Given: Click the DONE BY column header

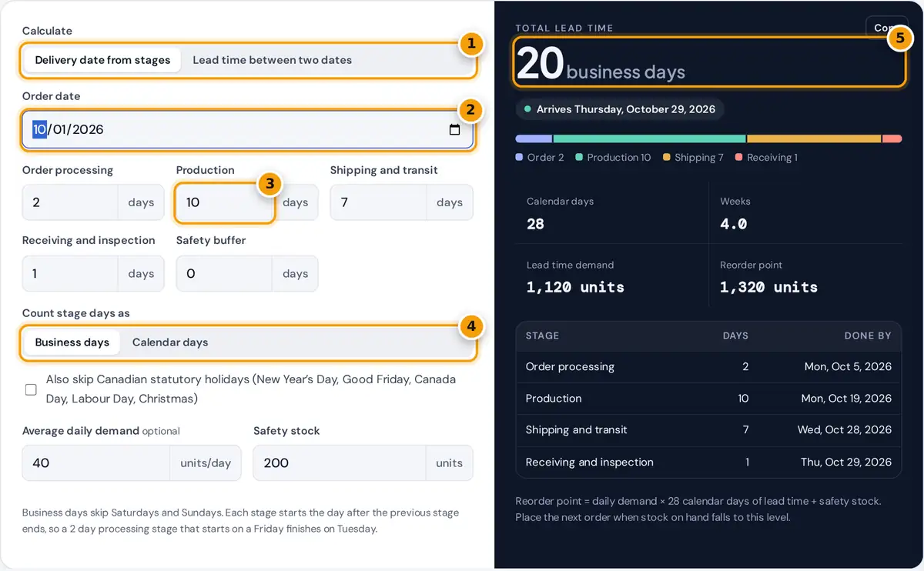Looking at the screenshot, I should 866,336.
